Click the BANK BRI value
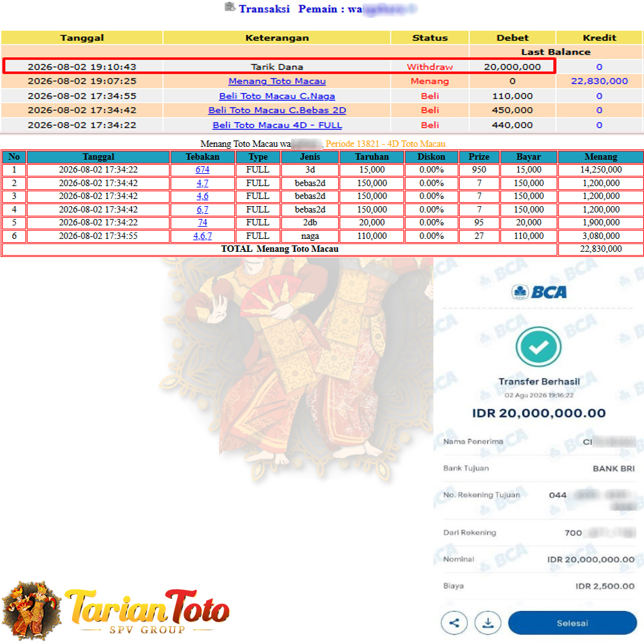 coord(614,469)
